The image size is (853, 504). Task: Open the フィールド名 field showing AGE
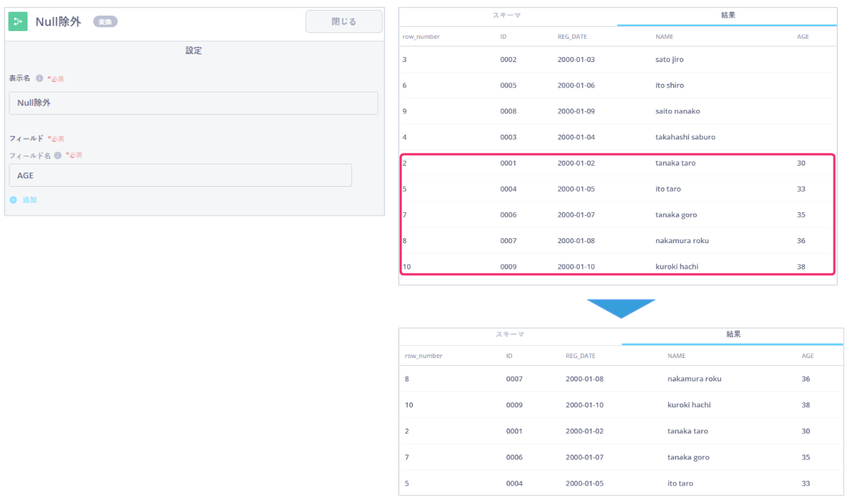(180, 176)
